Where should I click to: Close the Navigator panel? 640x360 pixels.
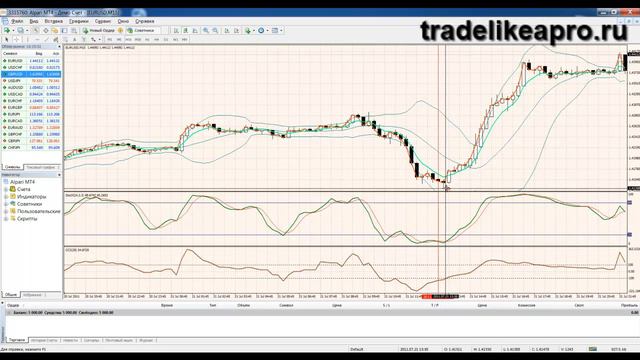(59, 175)
